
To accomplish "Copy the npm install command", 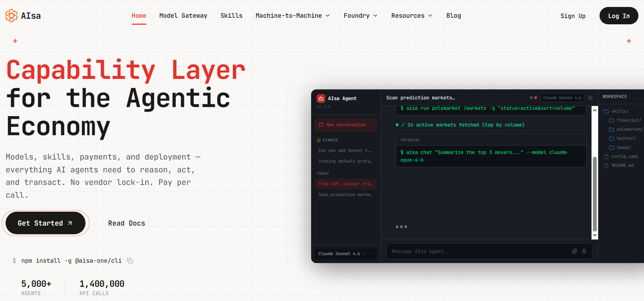I will 130,261.
